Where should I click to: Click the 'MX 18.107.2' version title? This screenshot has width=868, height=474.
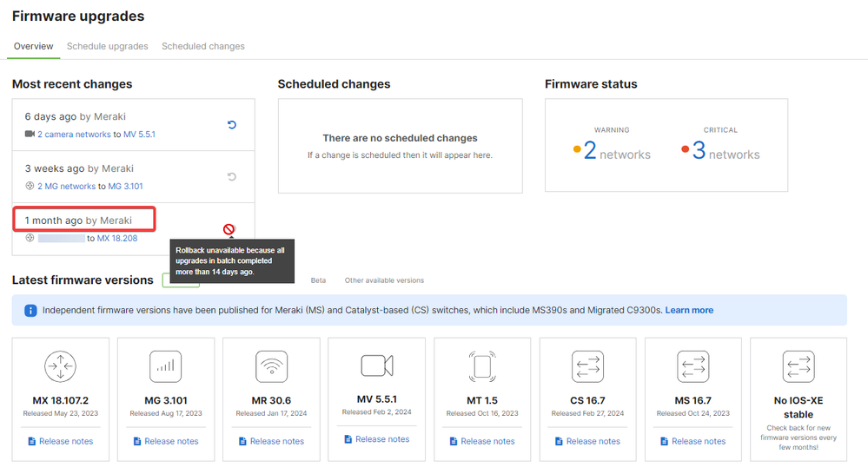60,400
